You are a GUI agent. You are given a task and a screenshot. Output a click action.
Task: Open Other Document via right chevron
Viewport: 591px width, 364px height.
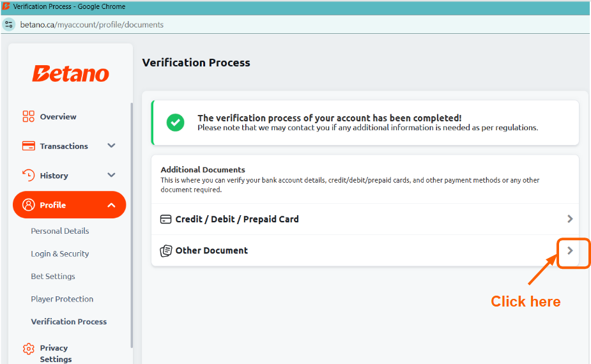tap(570, 250)
